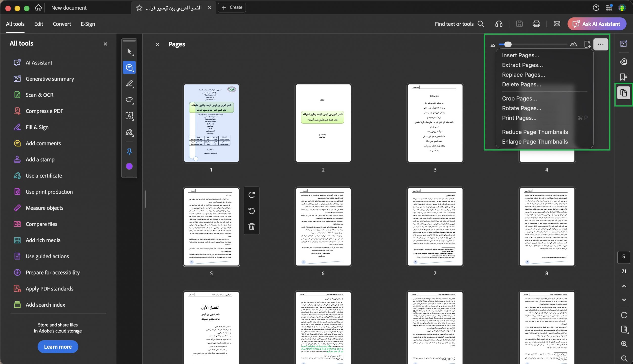Click the Create new tab button
The image size is (633, 364).
(232, 7)
